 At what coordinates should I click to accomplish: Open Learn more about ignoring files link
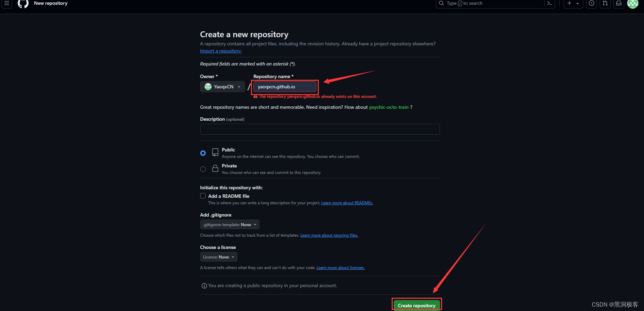(329, 235)
